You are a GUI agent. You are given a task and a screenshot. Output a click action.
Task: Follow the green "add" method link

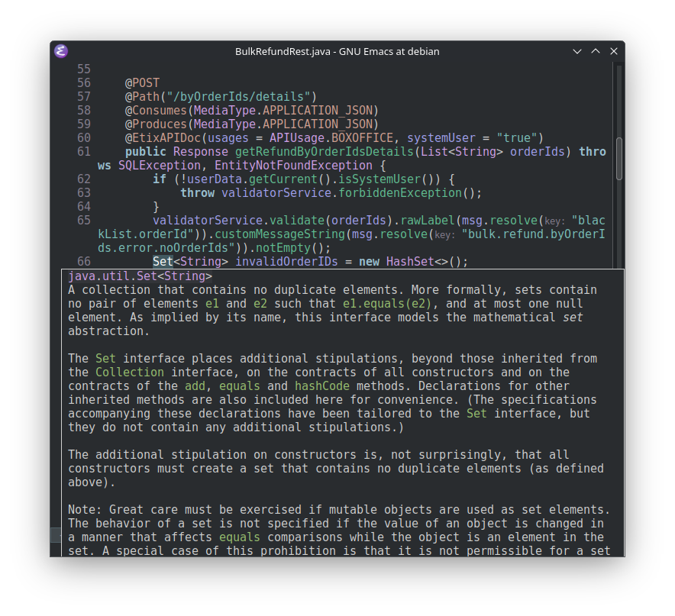click(195, 386)
